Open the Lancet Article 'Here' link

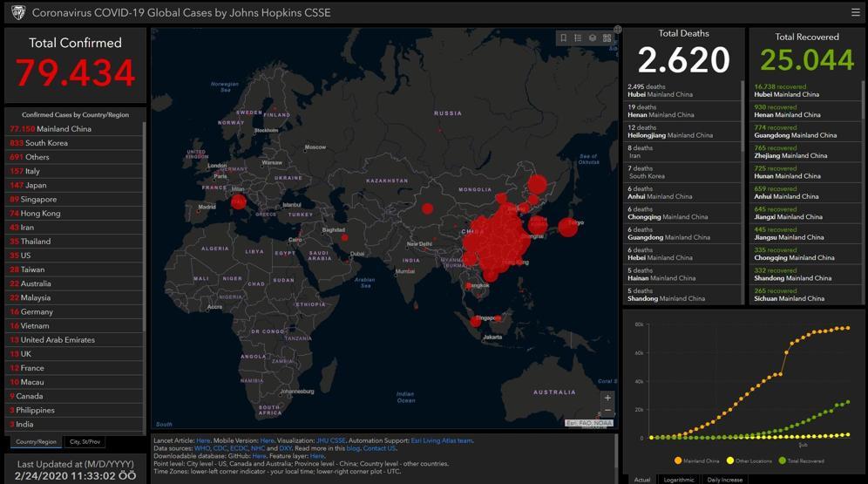[203, 440]
